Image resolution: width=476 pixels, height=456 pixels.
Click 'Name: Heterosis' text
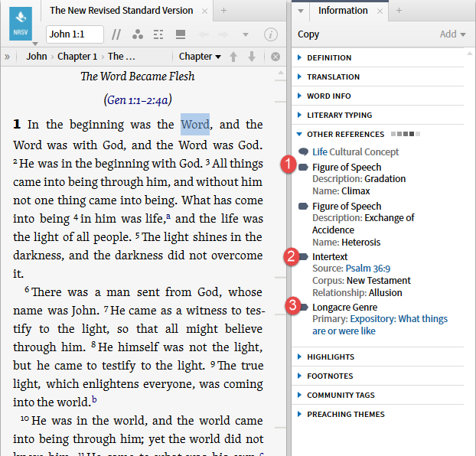pos(346,243)
